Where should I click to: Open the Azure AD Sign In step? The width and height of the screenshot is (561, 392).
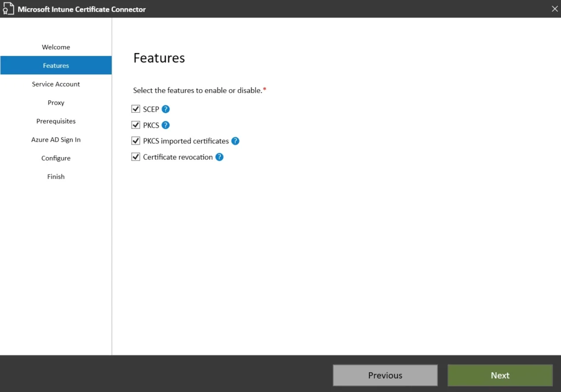56,140
